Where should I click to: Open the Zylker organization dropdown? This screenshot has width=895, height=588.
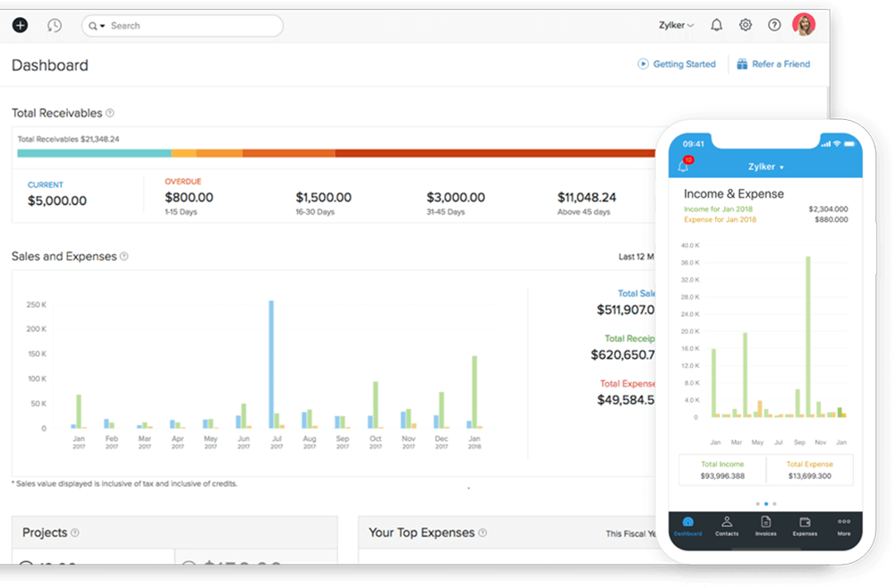(x=677, y=25)
